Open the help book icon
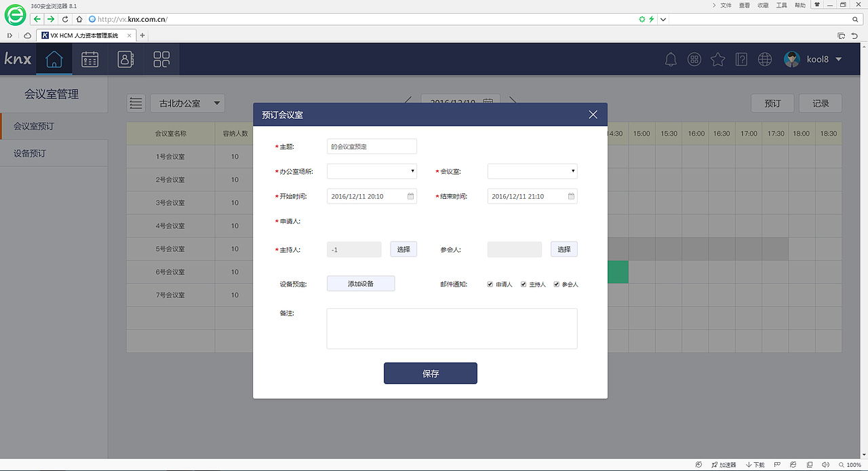The image size is (868, 471). (x=741, y=60)
